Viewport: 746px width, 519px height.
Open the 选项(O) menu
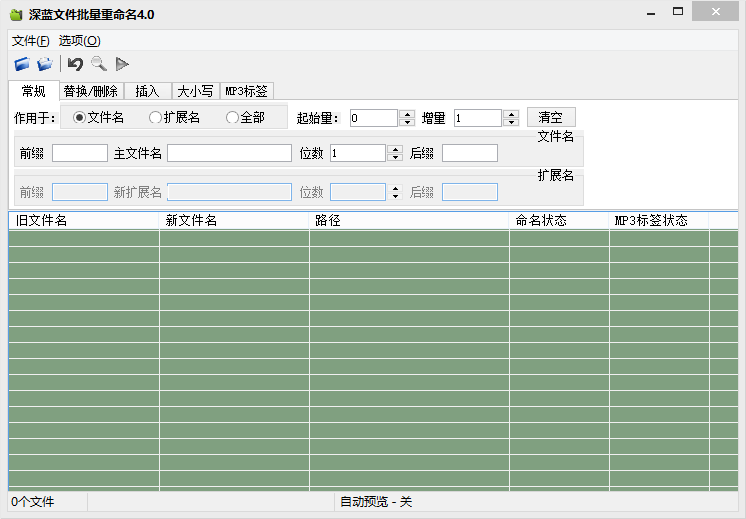[79, 41]
